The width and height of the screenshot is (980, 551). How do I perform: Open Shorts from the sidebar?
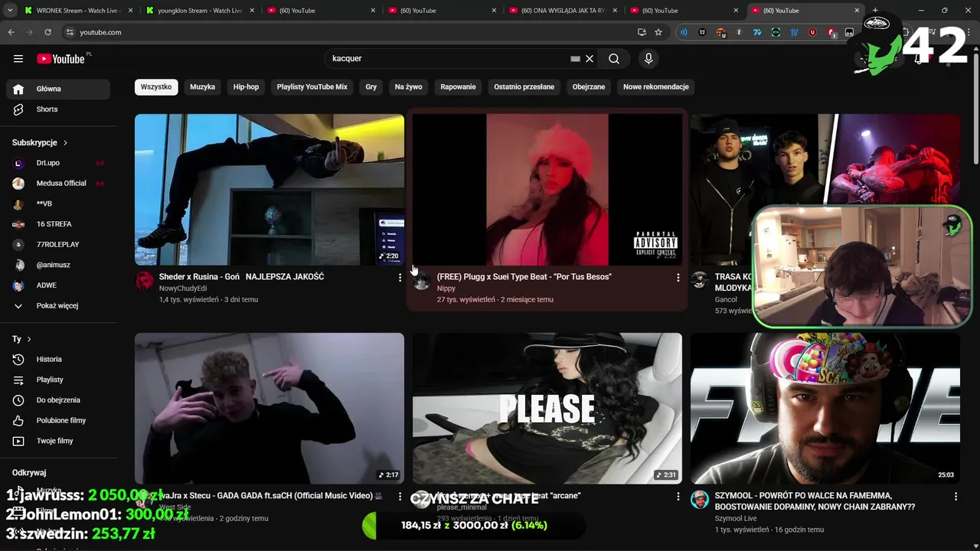coord(58,109)
